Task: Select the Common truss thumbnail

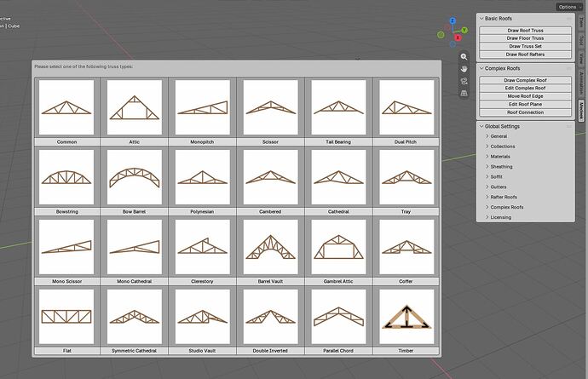Action: pyautogui.click(x=66, y=107)
